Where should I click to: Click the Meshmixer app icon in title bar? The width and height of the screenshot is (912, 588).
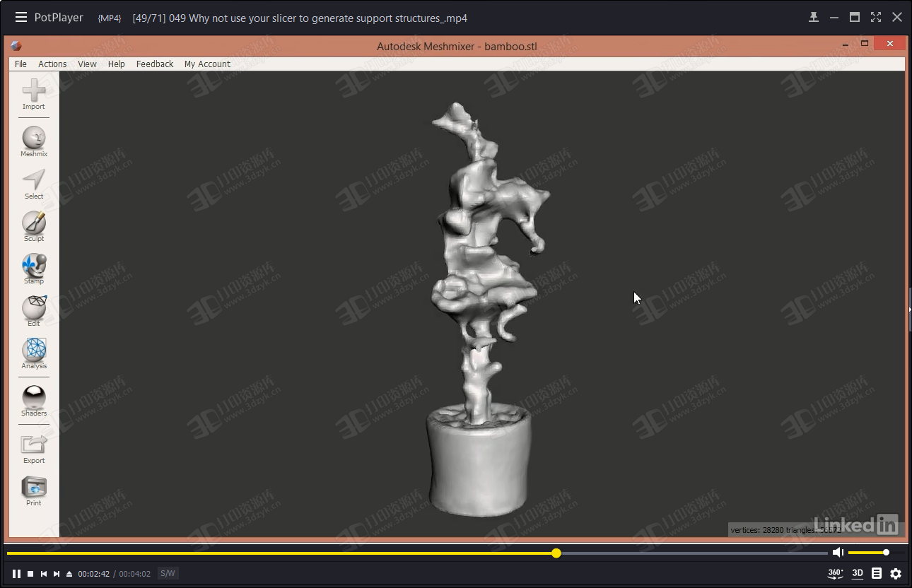tap(16, 46)
